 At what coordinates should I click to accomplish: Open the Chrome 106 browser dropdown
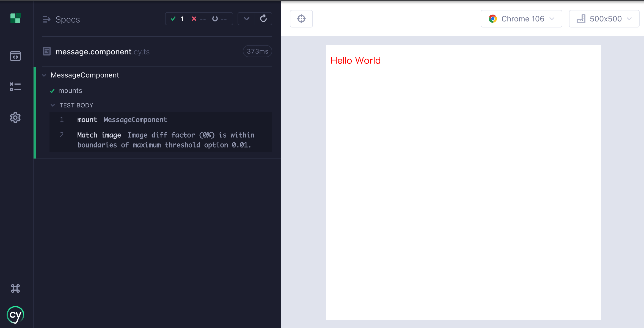click(521, 19)
